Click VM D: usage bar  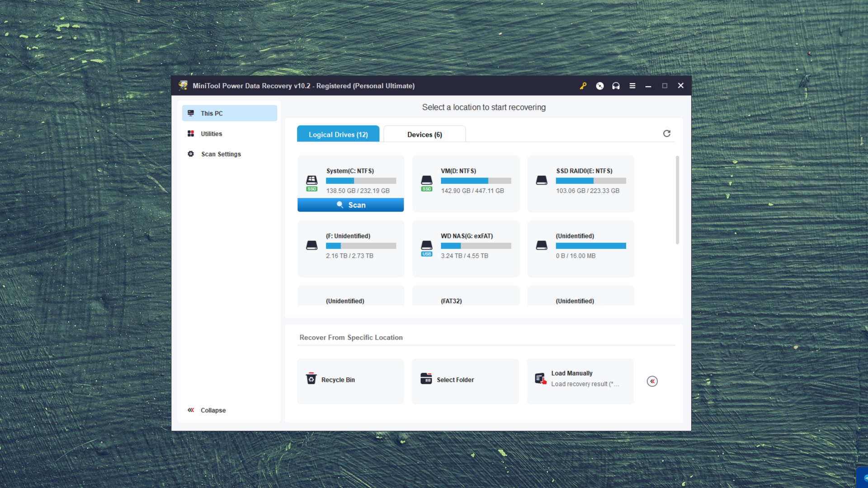pos(476,181)
